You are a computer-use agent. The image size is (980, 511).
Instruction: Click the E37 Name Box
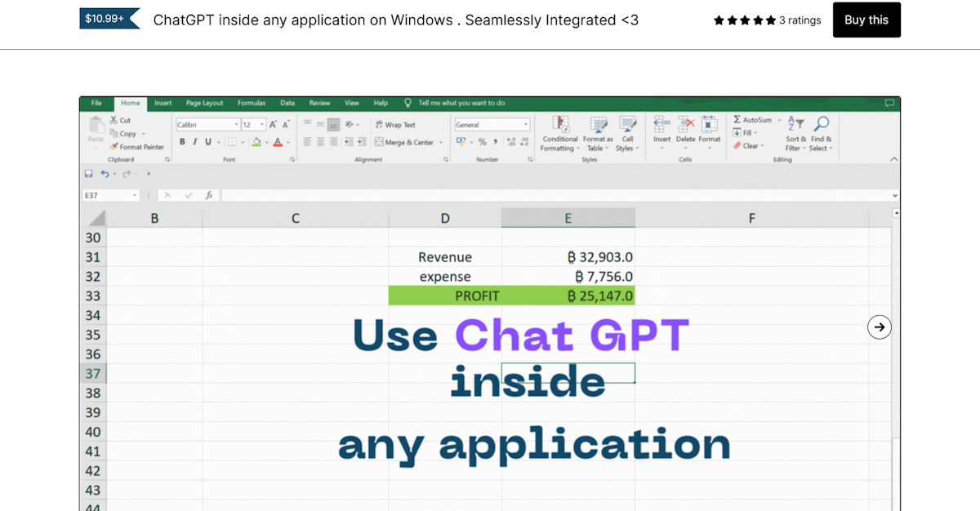click(111, 196)
